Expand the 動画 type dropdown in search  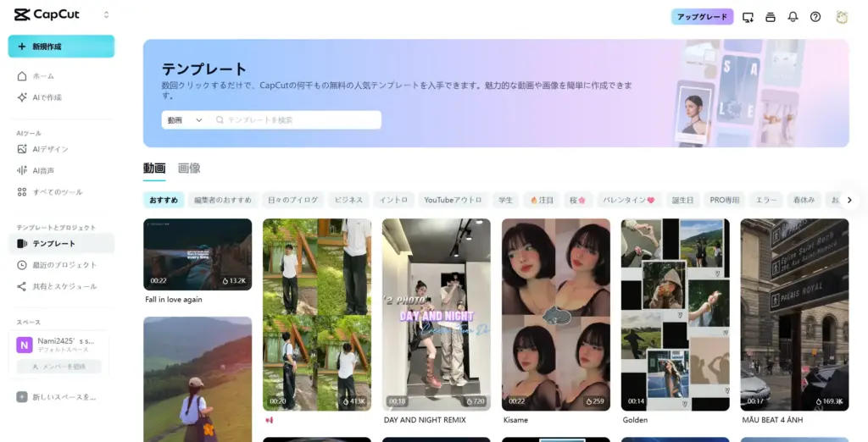coord(185,120)
